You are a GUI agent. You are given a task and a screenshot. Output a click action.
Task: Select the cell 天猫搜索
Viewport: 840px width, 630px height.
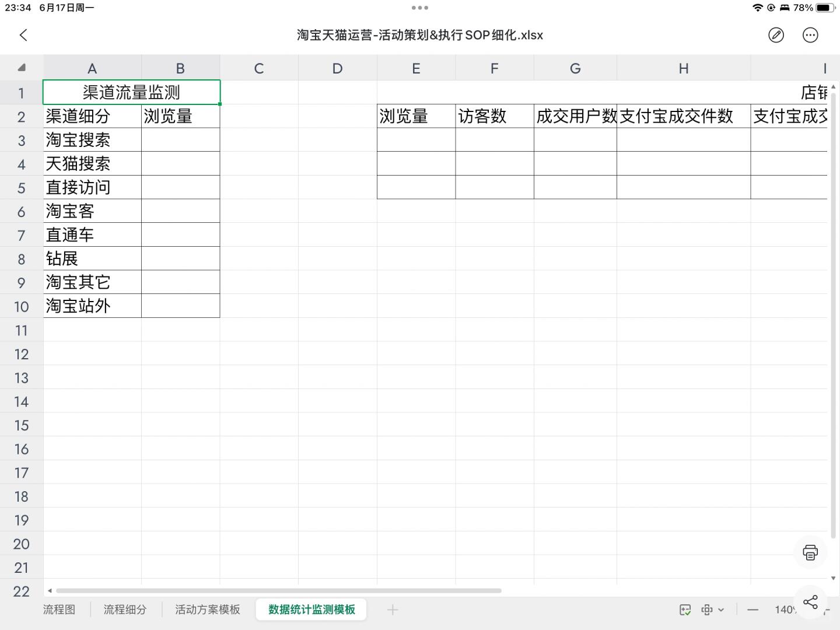pyautogui.click(x=92, y=164)
